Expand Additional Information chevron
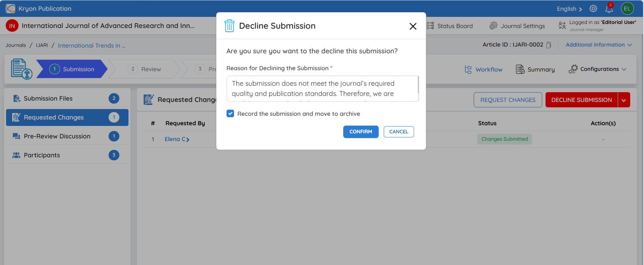The width and height of the screenshot is (644, 265). point(630,45)
